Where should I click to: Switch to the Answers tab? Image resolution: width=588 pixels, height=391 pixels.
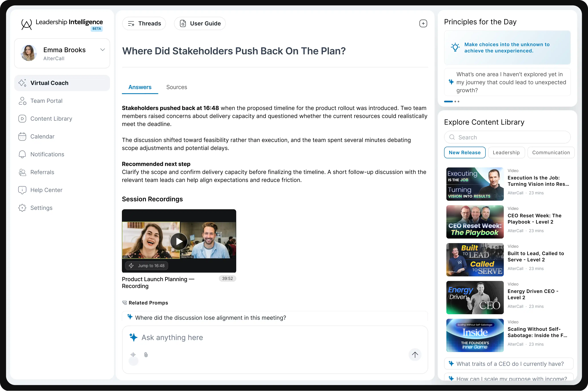tap(140, 87)
